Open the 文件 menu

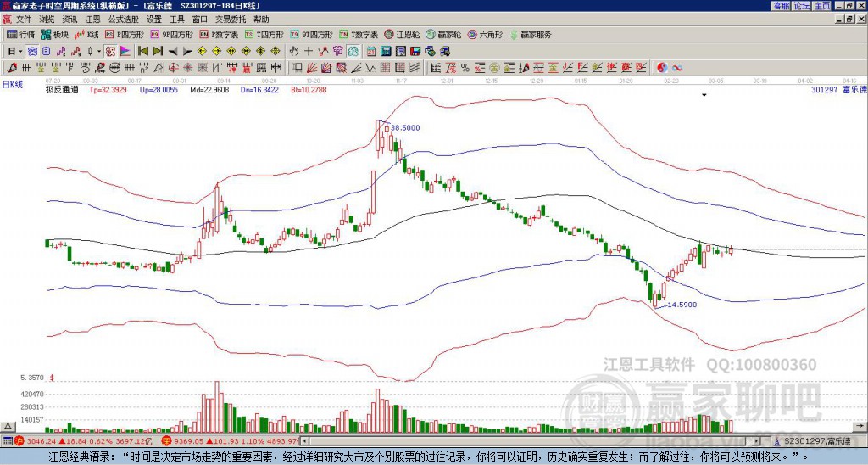[24, 20]
